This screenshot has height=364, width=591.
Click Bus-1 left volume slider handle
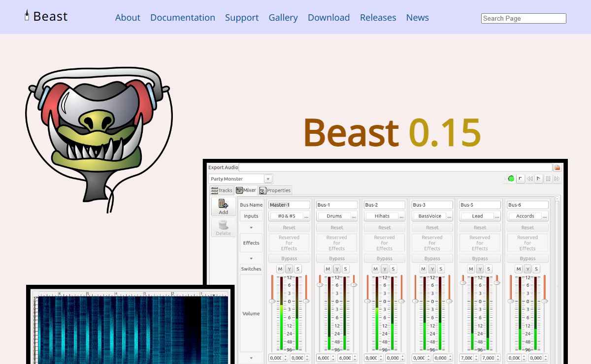320,284
